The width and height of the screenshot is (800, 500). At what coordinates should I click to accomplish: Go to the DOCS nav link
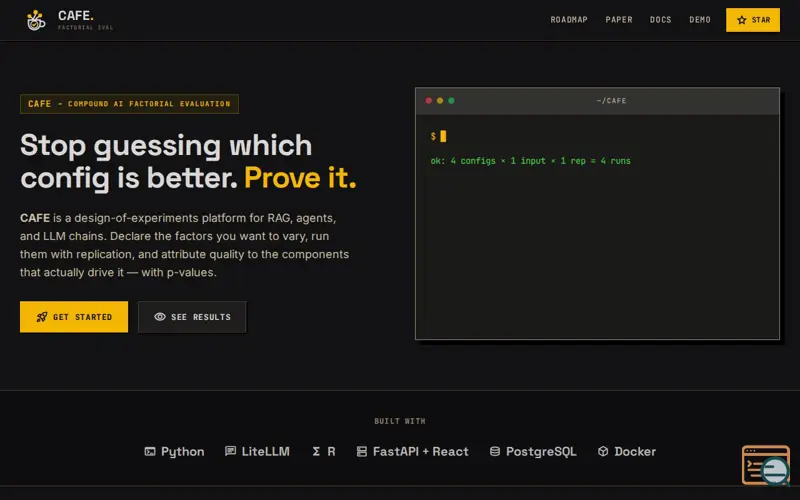point(660,20)
